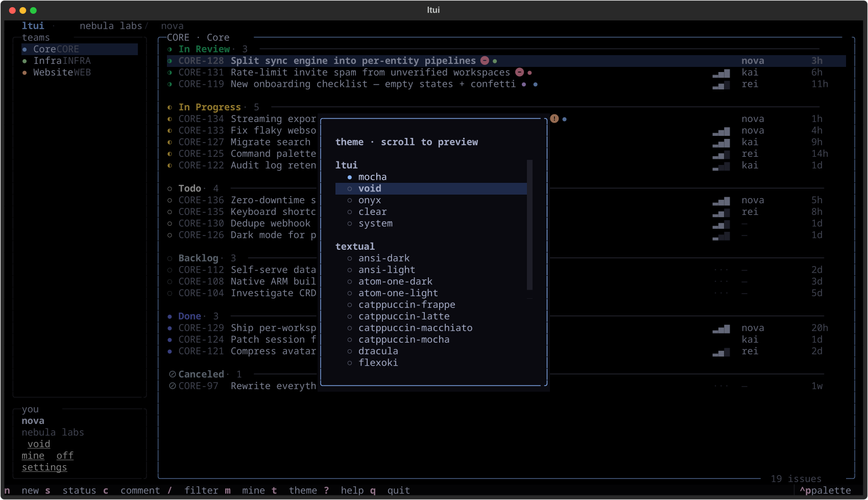868x500 pixels.
Task: Choose the clear theme
Action: pos(431,212)
